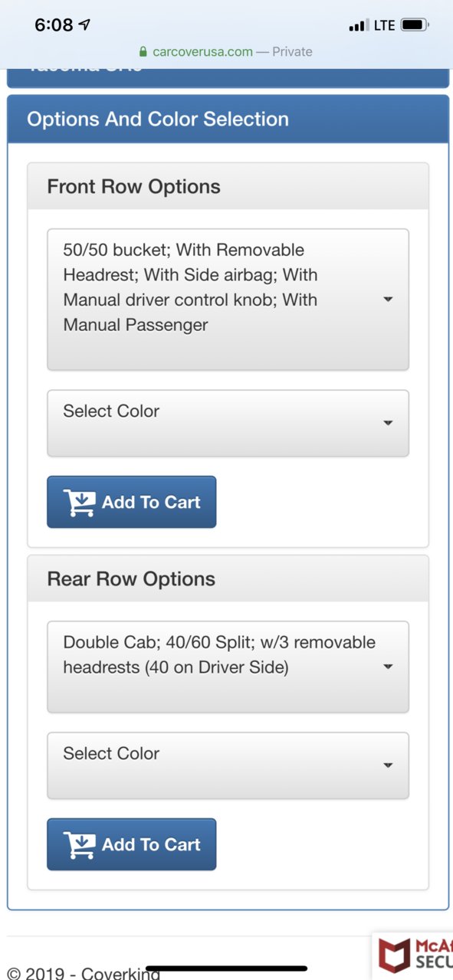
Task: Tap the cart icon in Rear Row Add To Cart
Action: click(80, 845)
